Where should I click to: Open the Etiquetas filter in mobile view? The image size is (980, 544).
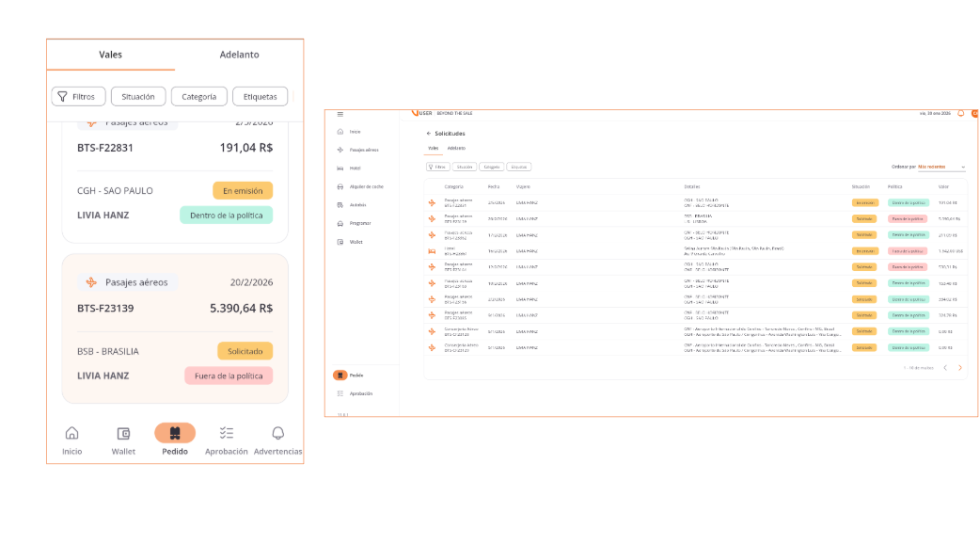[260, 96]
